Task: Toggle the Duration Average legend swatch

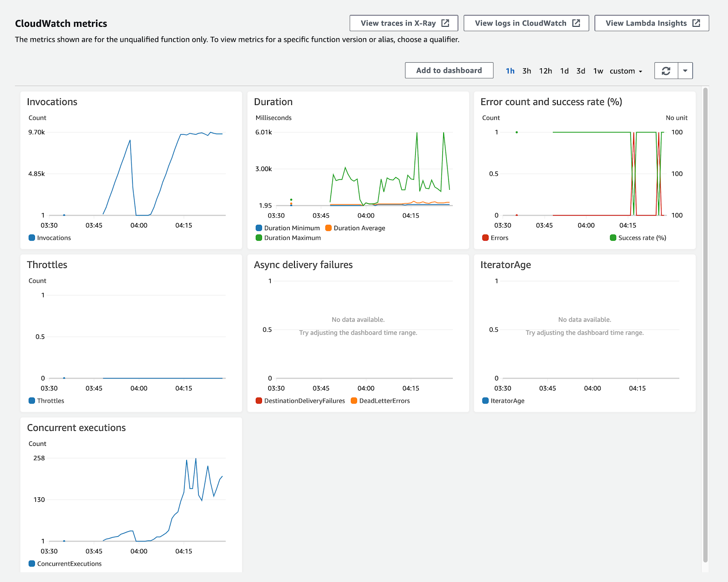Action: (329, 228)
